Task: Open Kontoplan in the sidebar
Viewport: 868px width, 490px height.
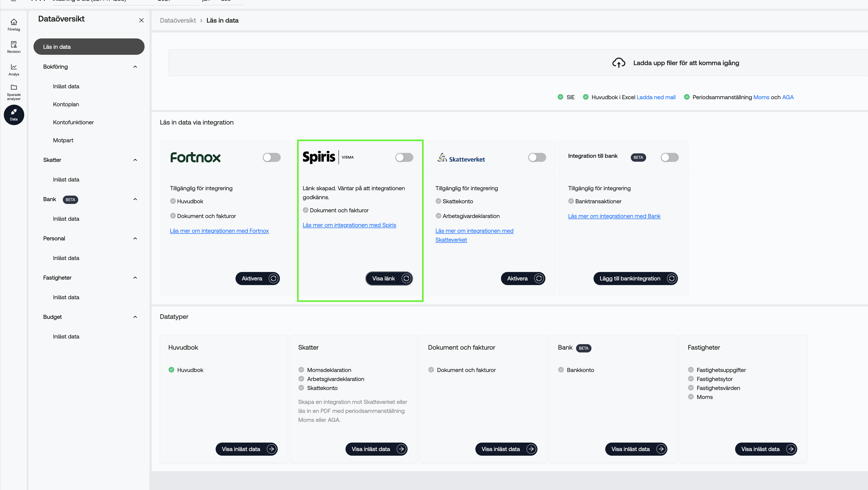Action: [66, 104]
